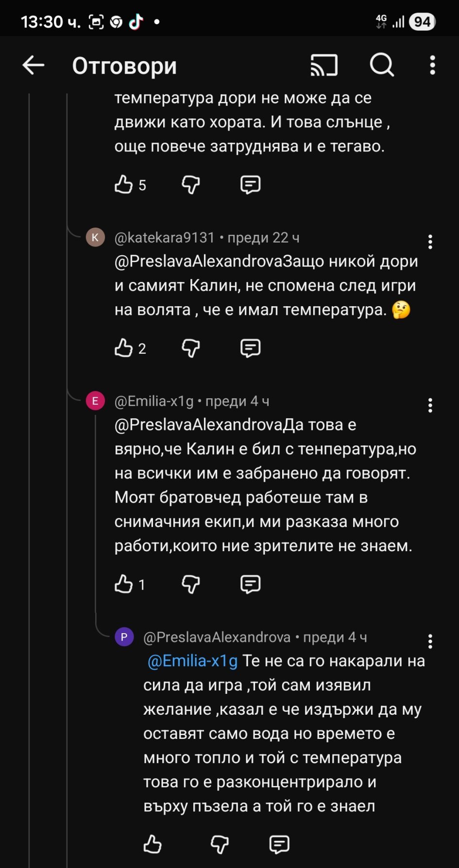Dislike the @Emilia-x1g comment
The height and width of the screenshot is (868, 459).
pos(191,584)
